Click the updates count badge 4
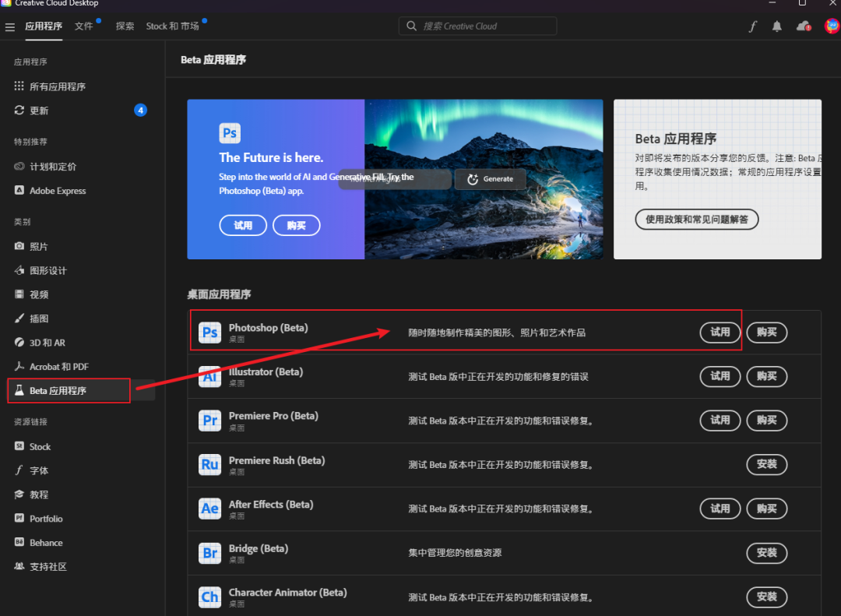This screenshot has width=841, height=616. [x=140, y=110]
